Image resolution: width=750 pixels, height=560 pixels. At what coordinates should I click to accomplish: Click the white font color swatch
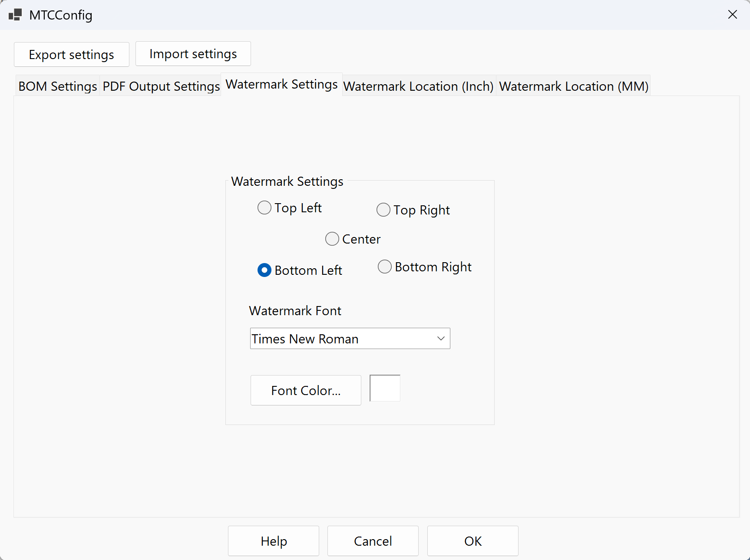tap(385, 388)
